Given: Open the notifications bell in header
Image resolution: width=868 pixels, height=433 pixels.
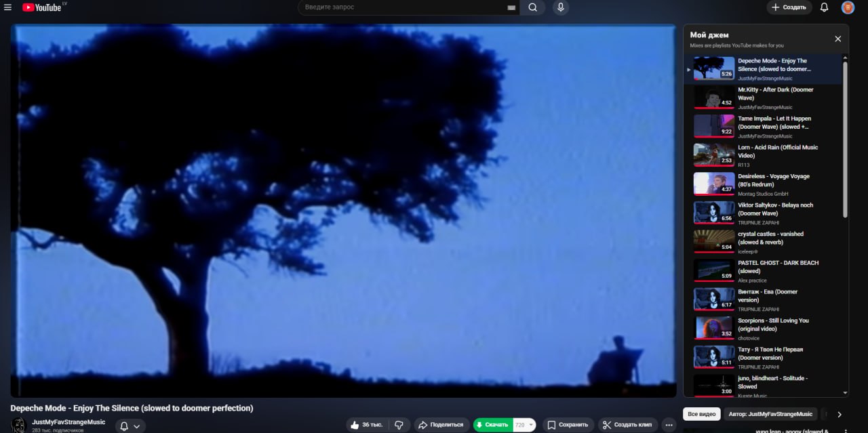Looking at the screenshot, I should coord(824,7).
